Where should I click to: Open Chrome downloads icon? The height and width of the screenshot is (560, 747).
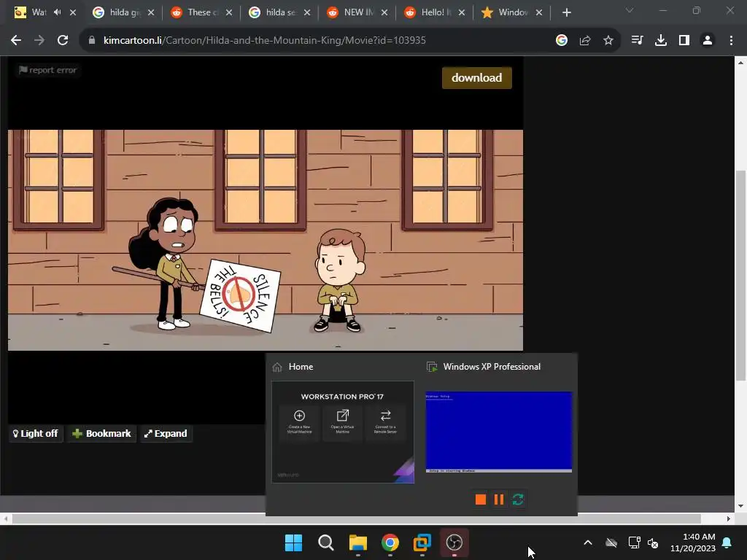[661, 41]
